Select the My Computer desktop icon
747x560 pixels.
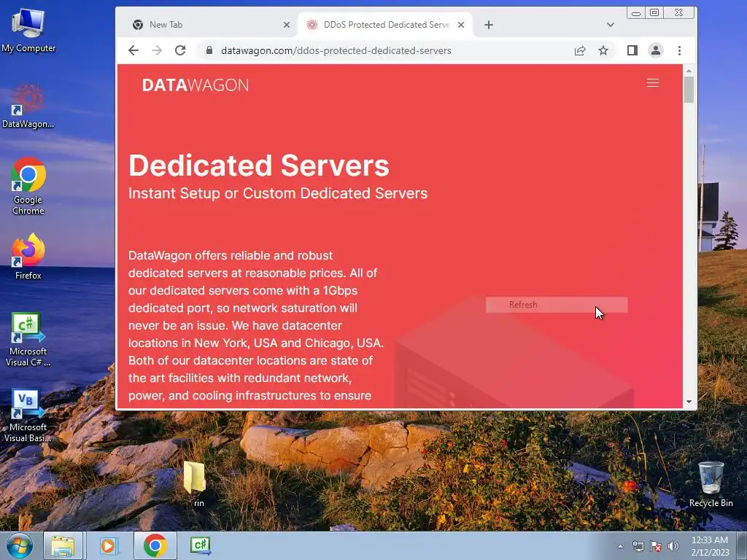click(28, 30)
